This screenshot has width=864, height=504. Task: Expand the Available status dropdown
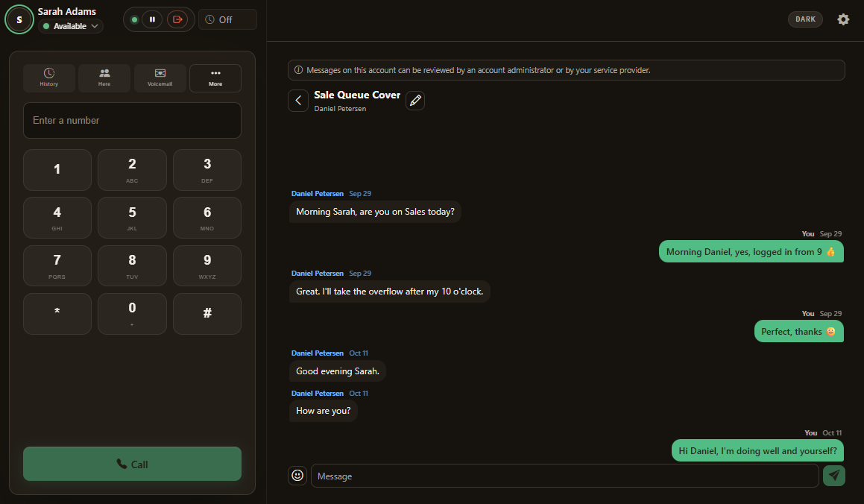coord(71,26)
